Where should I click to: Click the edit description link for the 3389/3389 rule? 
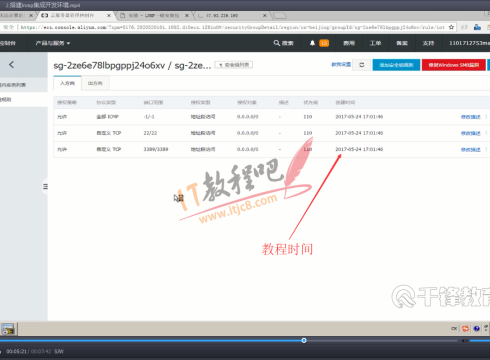tap(470, 150)
